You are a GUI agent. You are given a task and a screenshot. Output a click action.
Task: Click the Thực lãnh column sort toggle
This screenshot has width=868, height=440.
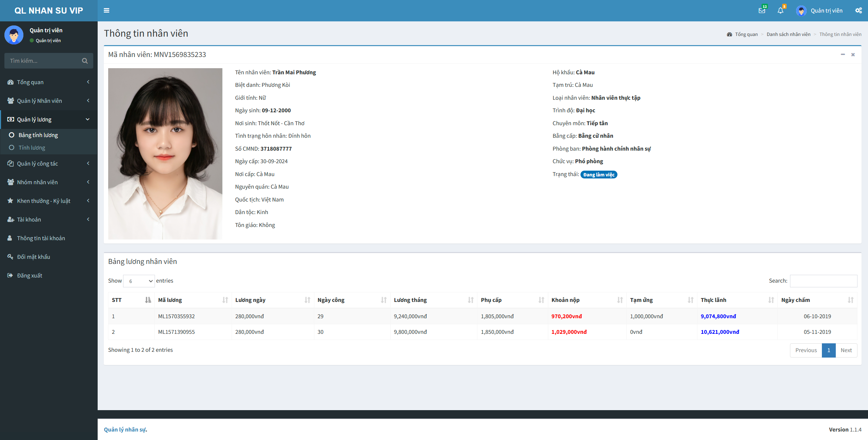(769, 300)
